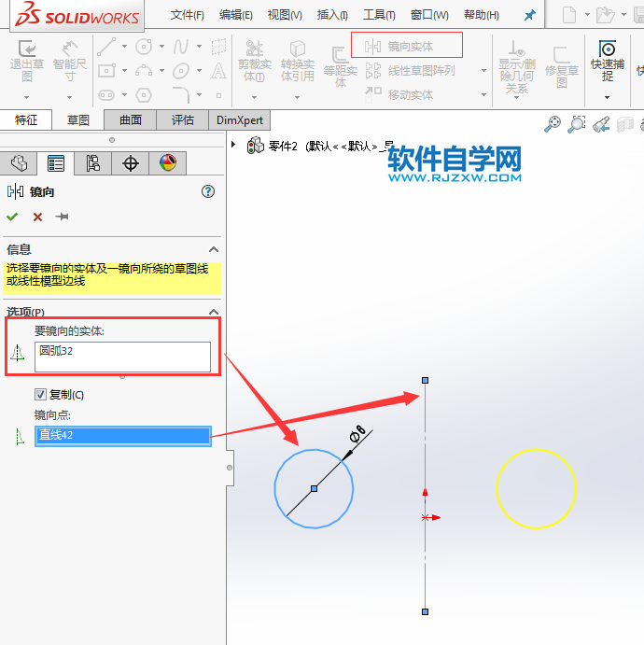Select the Polygon sketch tool

pos(144,95)
